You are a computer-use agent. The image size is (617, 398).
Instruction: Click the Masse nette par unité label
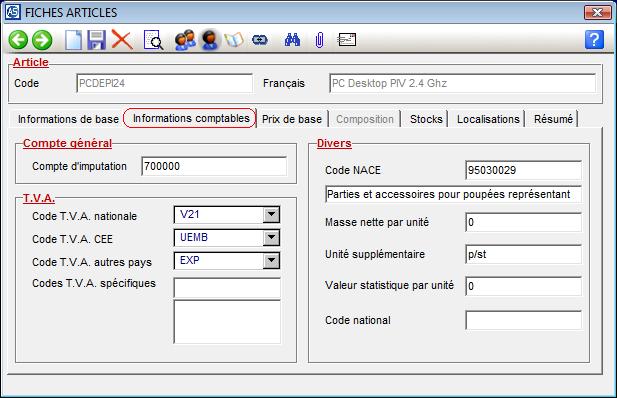point(377,222)
